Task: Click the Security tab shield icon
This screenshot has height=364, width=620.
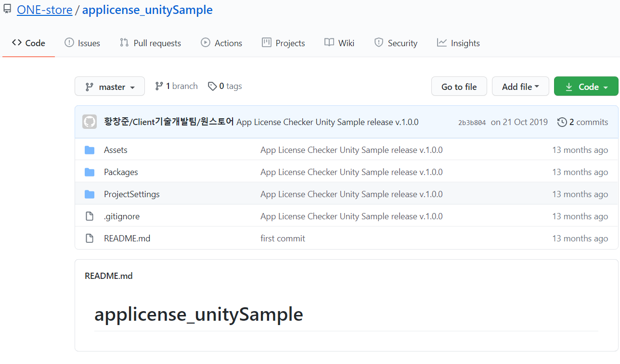Action: [379, 42]
